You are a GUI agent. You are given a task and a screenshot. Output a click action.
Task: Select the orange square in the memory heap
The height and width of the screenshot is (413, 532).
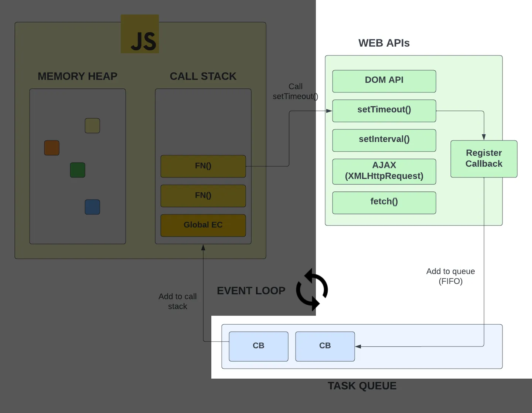(x=52, y=148)
